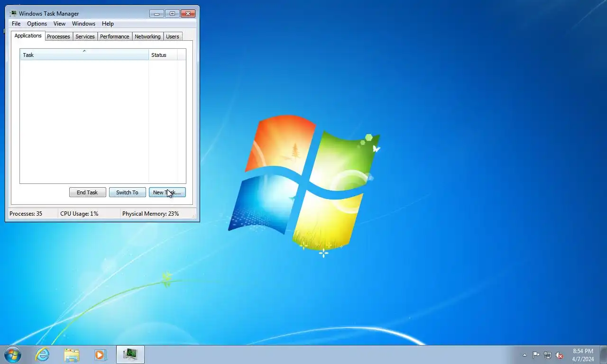Click the muted volume speaker icon
The image size is (607, 364).
point(559,355)
